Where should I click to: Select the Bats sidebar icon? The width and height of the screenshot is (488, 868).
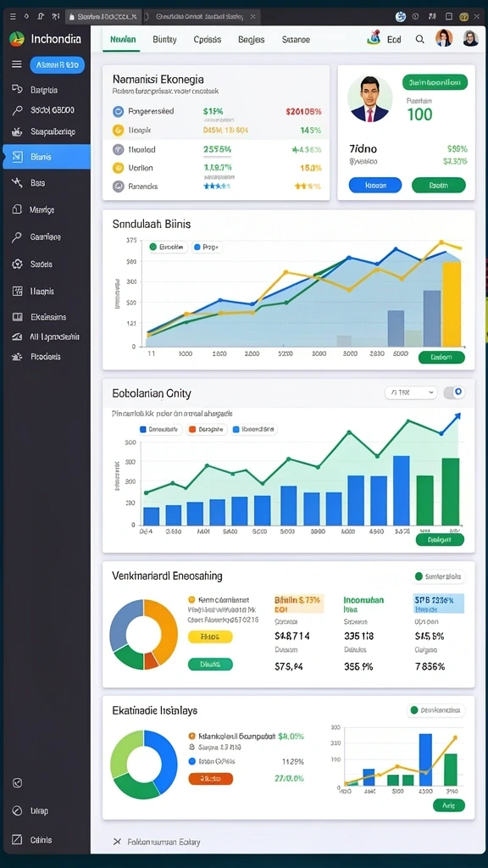(17, 183)
